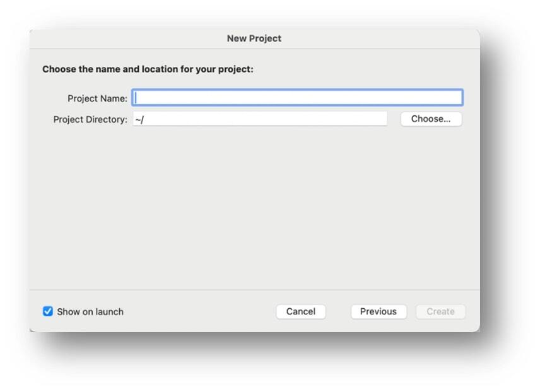The image size is (540, 392).
Task: Dismiss the dialog with Cancel
Action: click(x=301, y=311)
